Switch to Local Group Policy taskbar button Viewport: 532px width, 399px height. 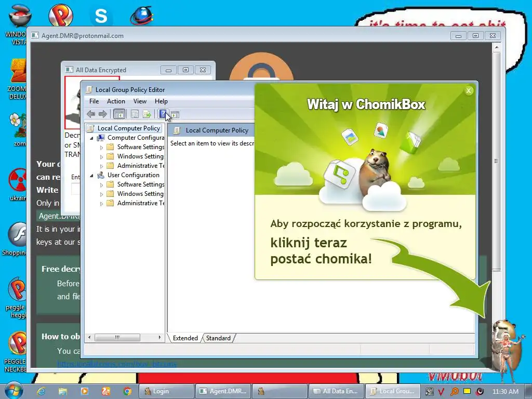[x=393, y=391]
